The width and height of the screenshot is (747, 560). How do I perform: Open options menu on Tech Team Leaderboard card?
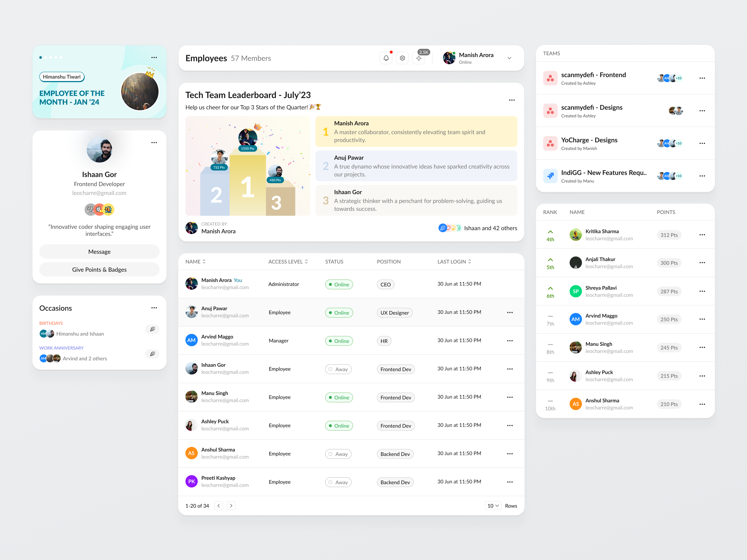point(512,100)
